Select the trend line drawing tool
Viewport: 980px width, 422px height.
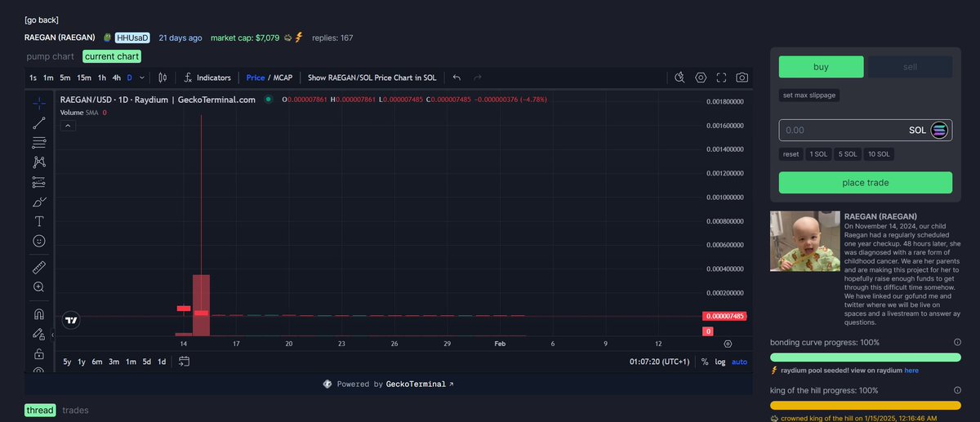point(39,123)
